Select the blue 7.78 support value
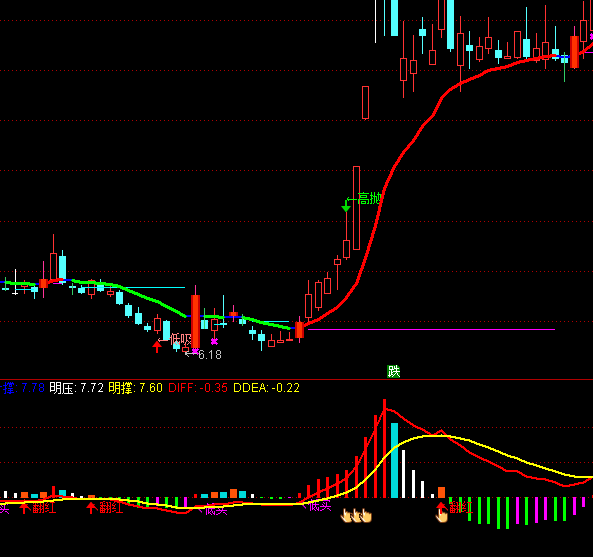The image size is (593, 557). tap(33, 388)
